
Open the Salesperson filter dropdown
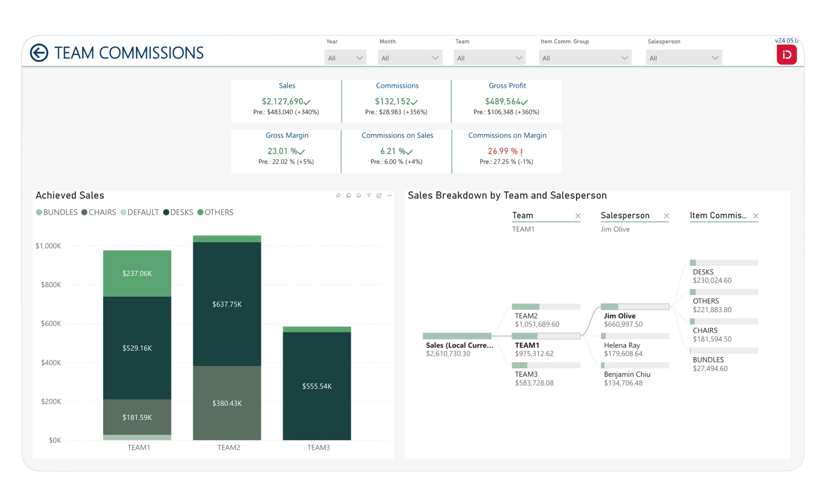point(684,58)
